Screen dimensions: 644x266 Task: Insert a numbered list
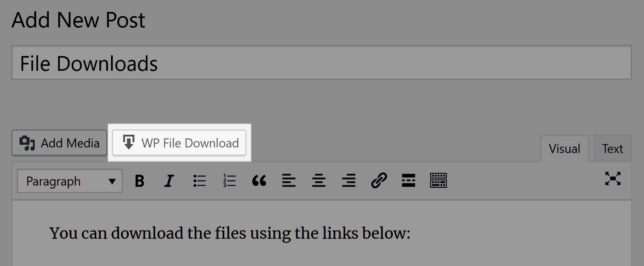coord(229,181)
